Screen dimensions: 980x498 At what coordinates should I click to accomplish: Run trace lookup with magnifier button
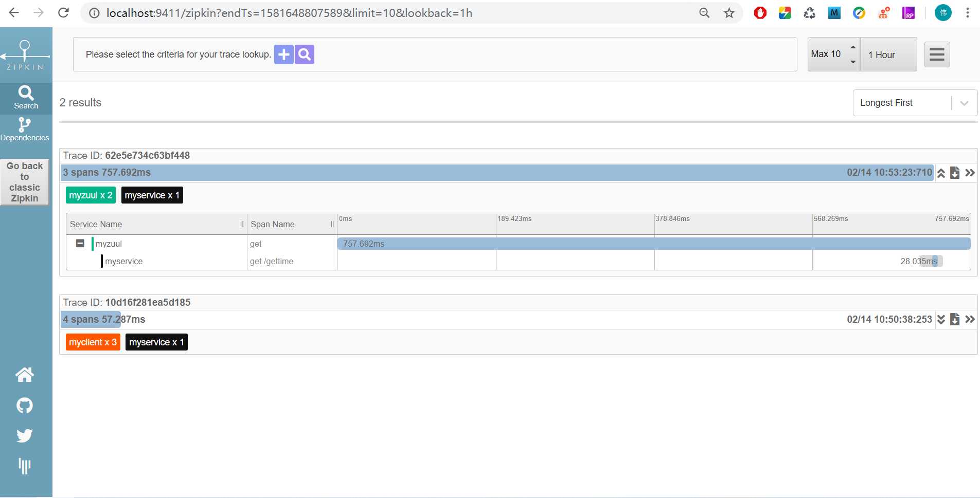[x=305, y=54]
